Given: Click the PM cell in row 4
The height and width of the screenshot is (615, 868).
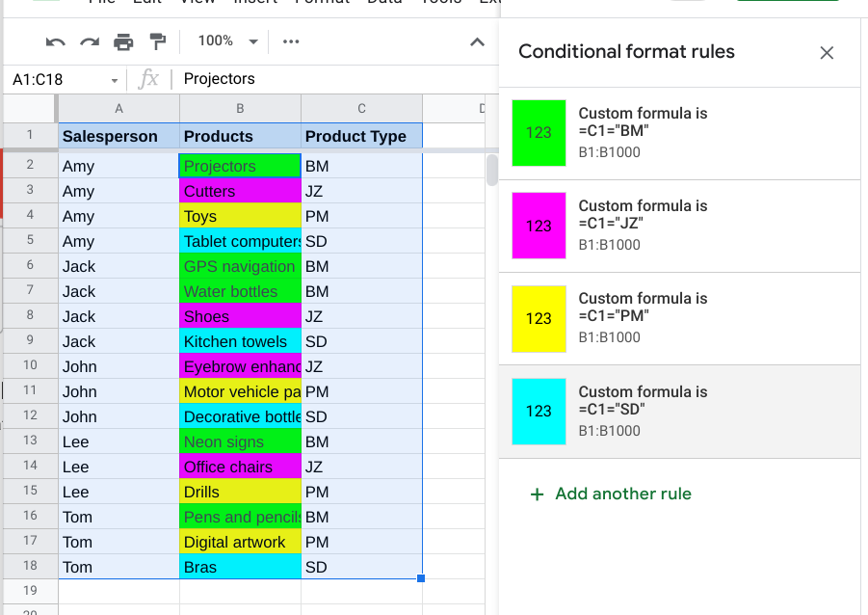Looking at the screenshot, I should 361,216.
